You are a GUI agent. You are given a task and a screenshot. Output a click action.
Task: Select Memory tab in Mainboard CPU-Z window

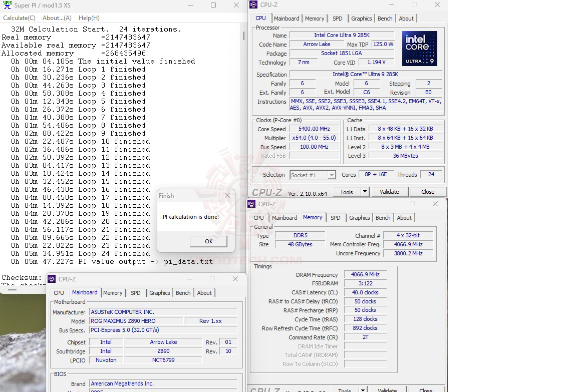113,293
